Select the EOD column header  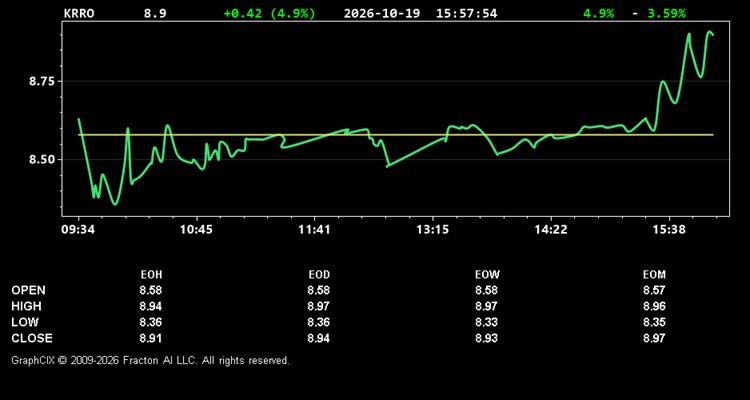(x=319, y=275)
